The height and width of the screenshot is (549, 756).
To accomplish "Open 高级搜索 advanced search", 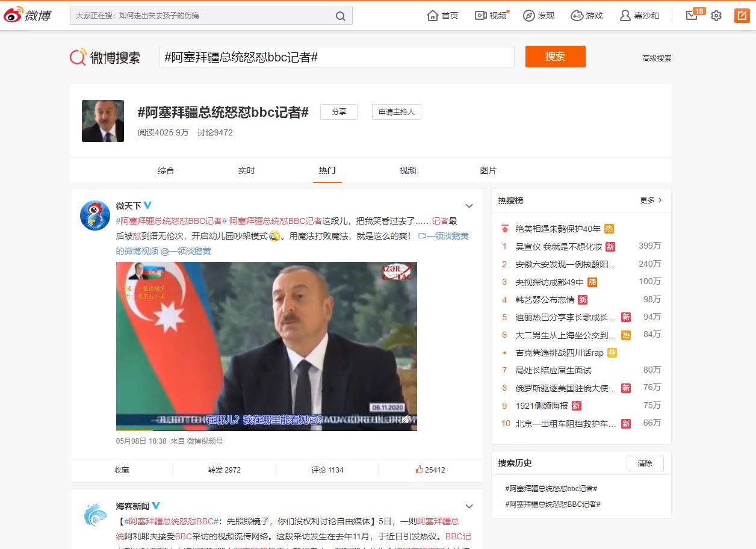I will tap(657, 58).
